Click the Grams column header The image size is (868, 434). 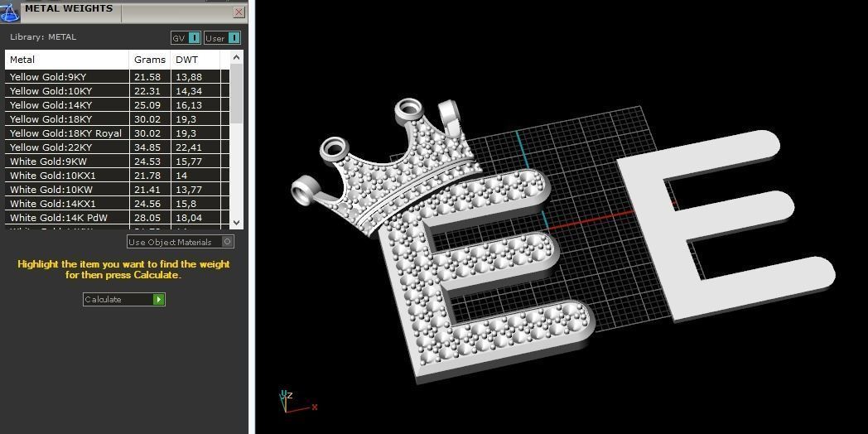click(x=150, y=60)
